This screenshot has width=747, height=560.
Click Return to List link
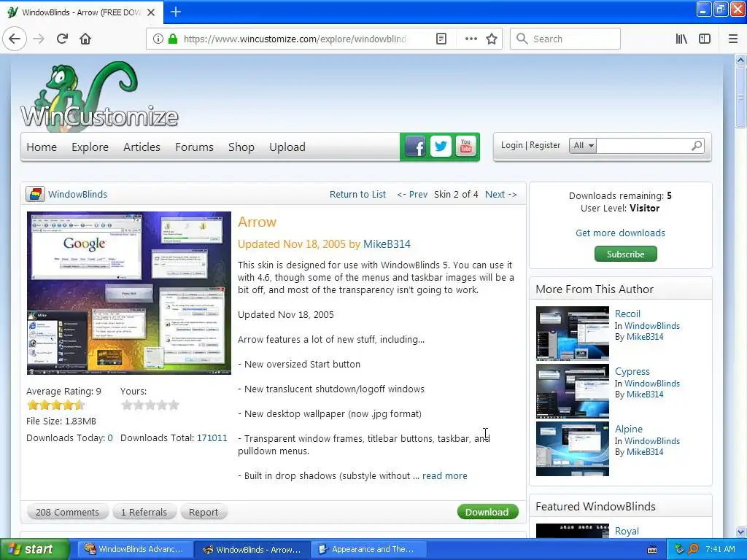(357, 194)
